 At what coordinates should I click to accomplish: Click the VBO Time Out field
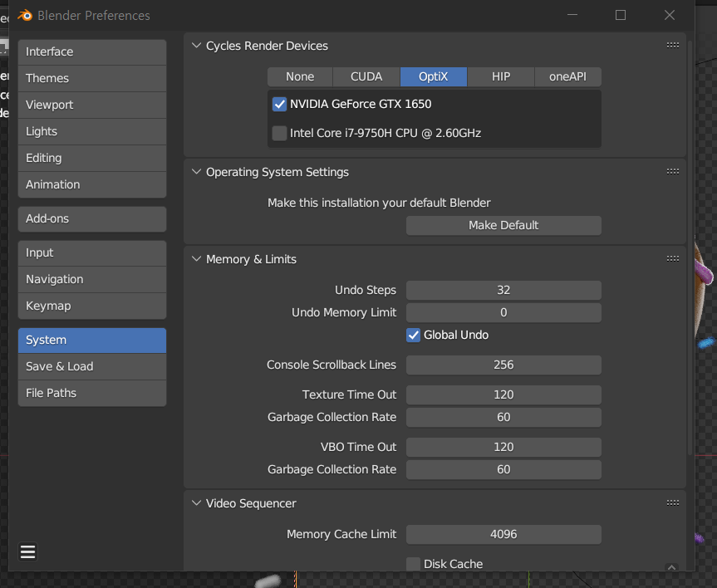(x=503, y=447)
